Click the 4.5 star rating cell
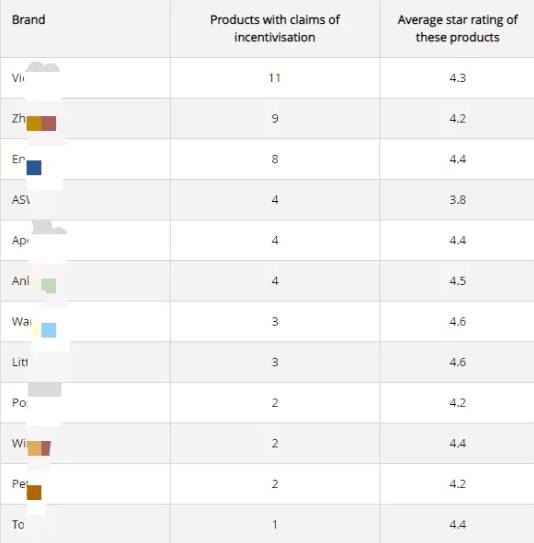 pyautogui.click(x=457, y=281)
